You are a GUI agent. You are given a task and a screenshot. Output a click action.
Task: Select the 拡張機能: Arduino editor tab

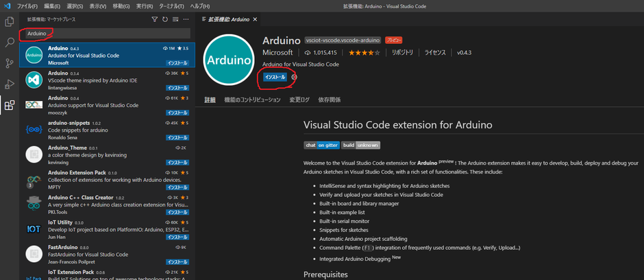point(230,19)
